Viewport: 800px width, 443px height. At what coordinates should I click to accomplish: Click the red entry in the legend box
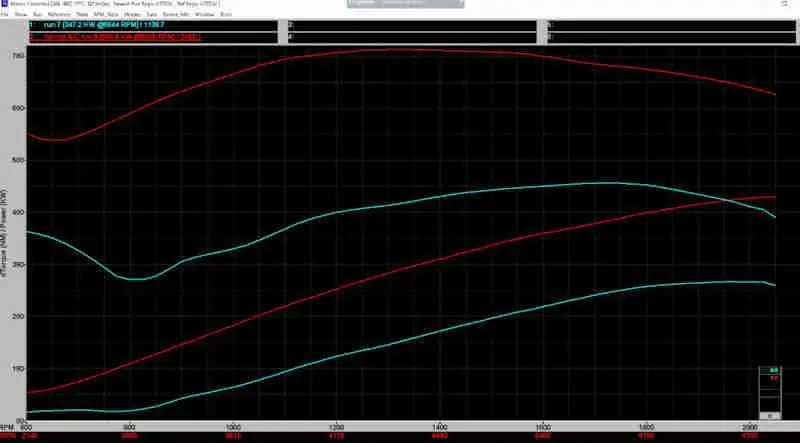[774, 378]
